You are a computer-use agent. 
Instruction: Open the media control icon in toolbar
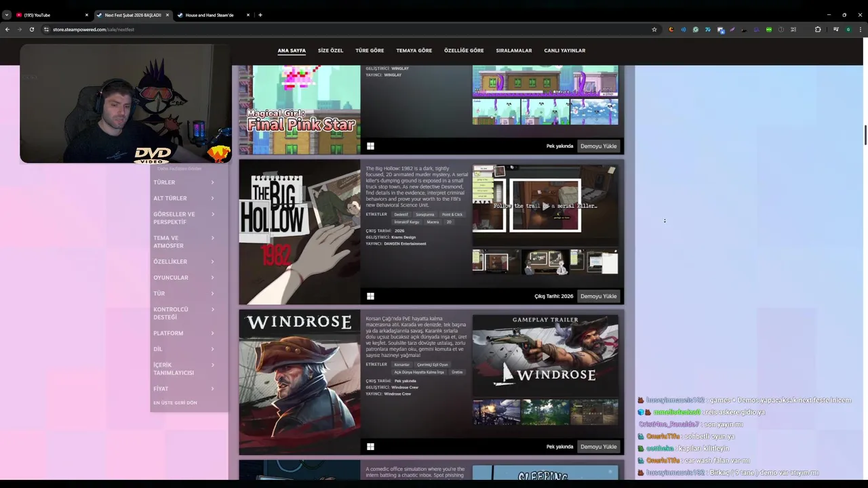tap(836, 29)
